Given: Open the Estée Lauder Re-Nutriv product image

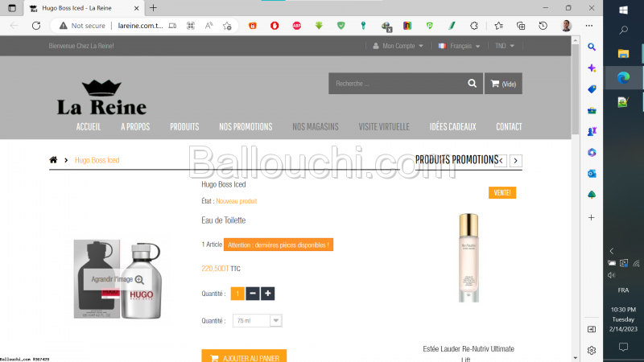Looking at the screenshot, I should pos(469,257).
